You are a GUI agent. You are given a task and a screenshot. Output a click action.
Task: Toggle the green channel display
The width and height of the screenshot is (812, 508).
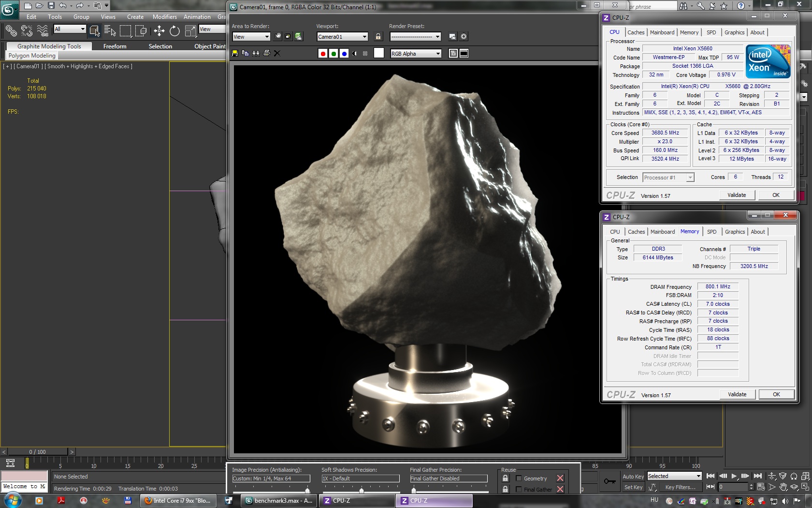333,53
